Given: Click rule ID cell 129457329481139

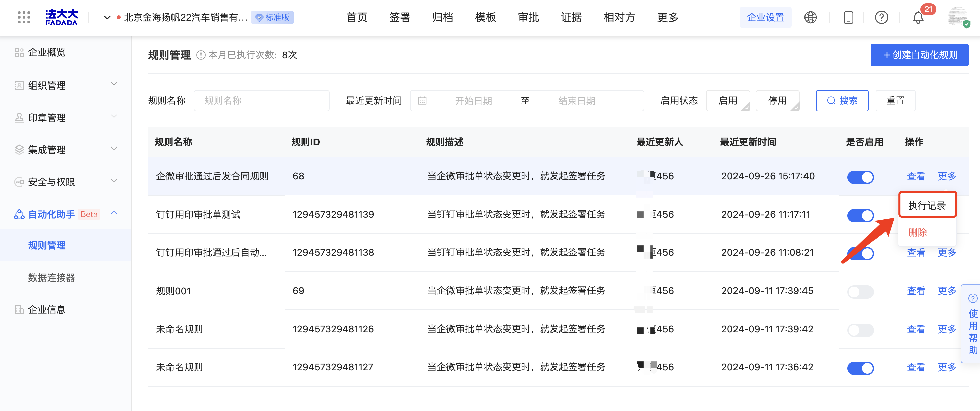Looking at the screenshot, I should tap(333, 215).
